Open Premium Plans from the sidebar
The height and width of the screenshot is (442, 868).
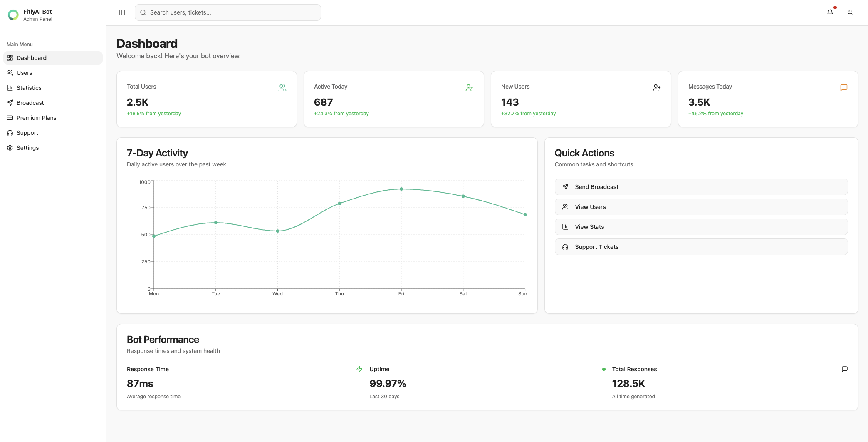[x=36, y=118]
